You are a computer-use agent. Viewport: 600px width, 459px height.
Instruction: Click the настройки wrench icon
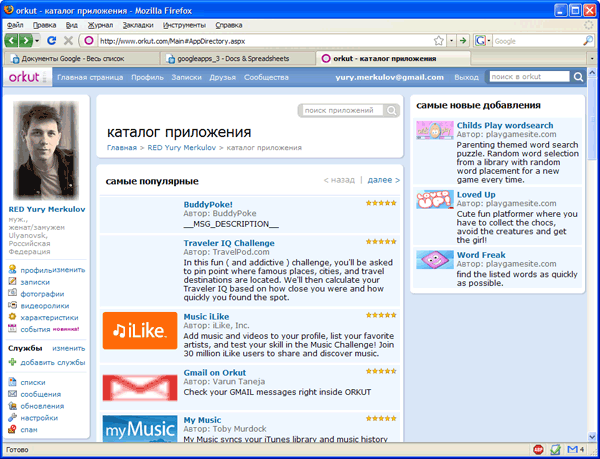tap(13, 417)
